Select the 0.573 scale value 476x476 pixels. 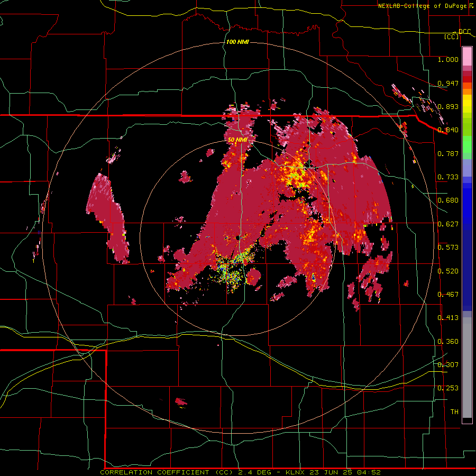point(448,248)
